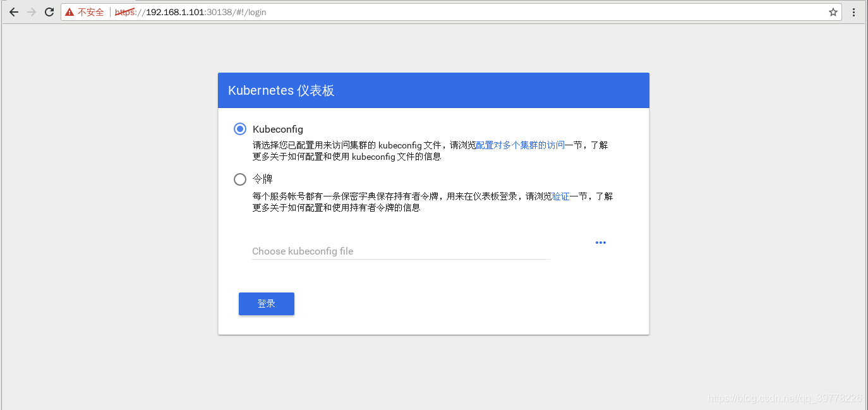Navigate back using the browser back arrow
Viewport: 868px width, 410px height.
[x=13, y=11]
